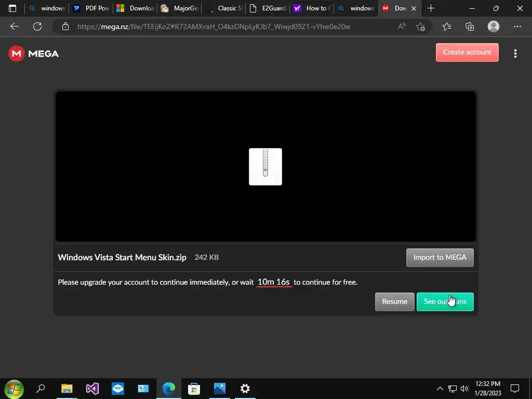Open the tab actions menu icon
Screen dimensions: 532x399
pyautogui.click(x=12, y=8)
